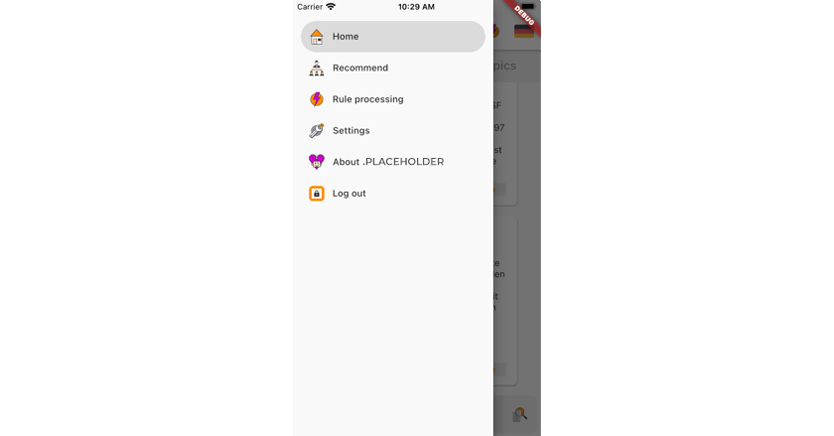This screenshot has width=834, height=436.
Task: Open Settings from the drawer text
Action: (x=351, y=131)
